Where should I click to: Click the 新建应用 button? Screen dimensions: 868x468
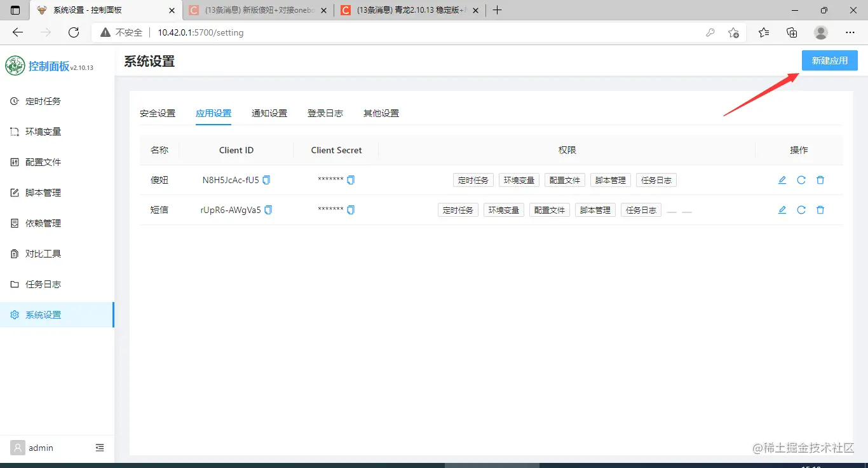(829, 60)
